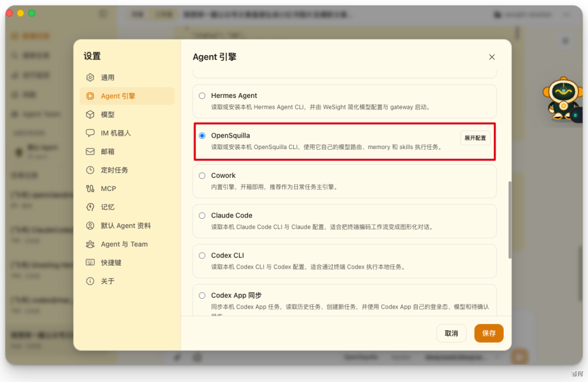Click the cube icon beside 模型
Screen dimensions: 588x382
(x=90, y=114)
